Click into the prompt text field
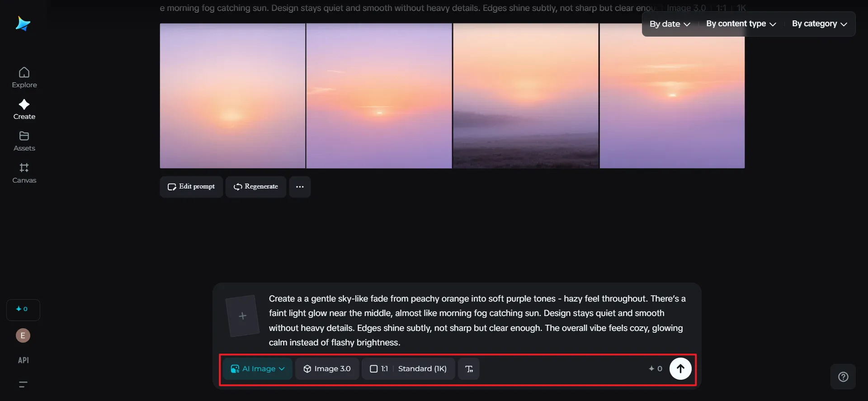Image resolution: width=868 pixels, height=401 pixels. click(477, 321)
